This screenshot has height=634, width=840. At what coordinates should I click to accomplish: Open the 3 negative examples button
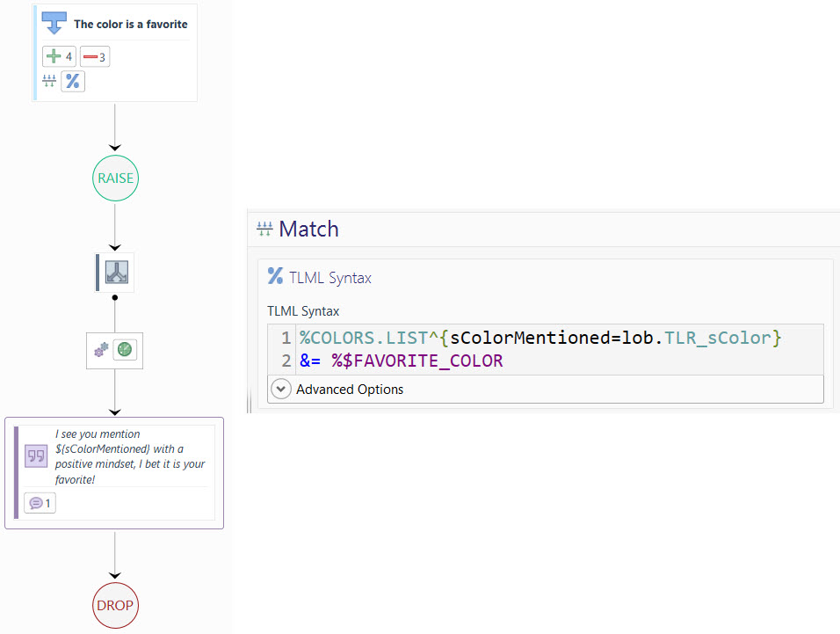pos(95,58)
